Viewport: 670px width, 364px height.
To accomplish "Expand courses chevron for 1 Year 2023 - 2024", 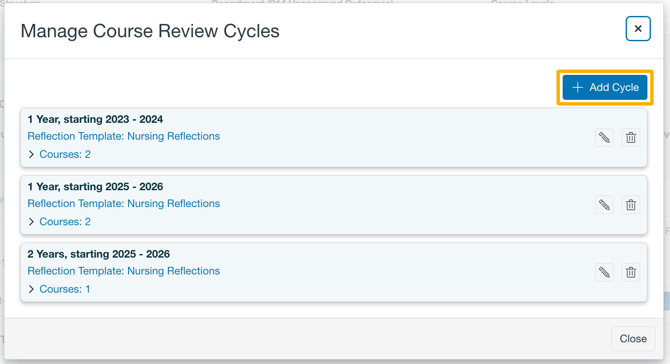I will pyautogui.click(x=31, y=154).
